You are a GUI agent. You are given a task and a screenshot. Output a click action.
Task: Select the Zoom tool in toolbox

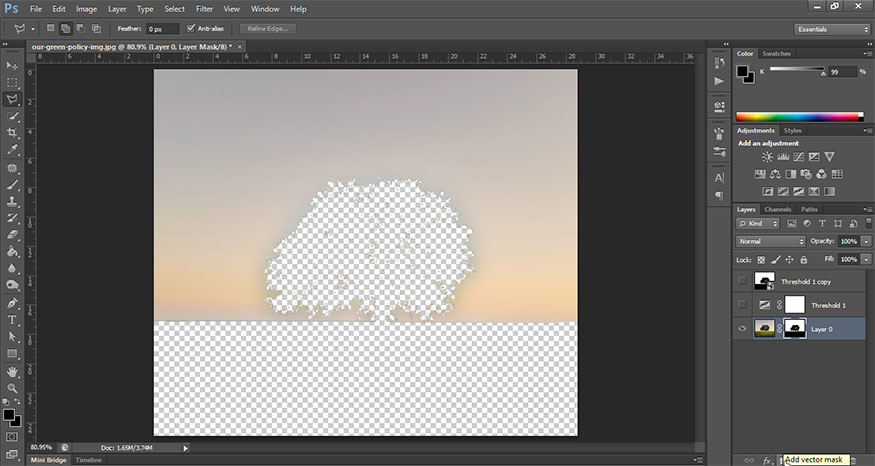pos(13,388)
